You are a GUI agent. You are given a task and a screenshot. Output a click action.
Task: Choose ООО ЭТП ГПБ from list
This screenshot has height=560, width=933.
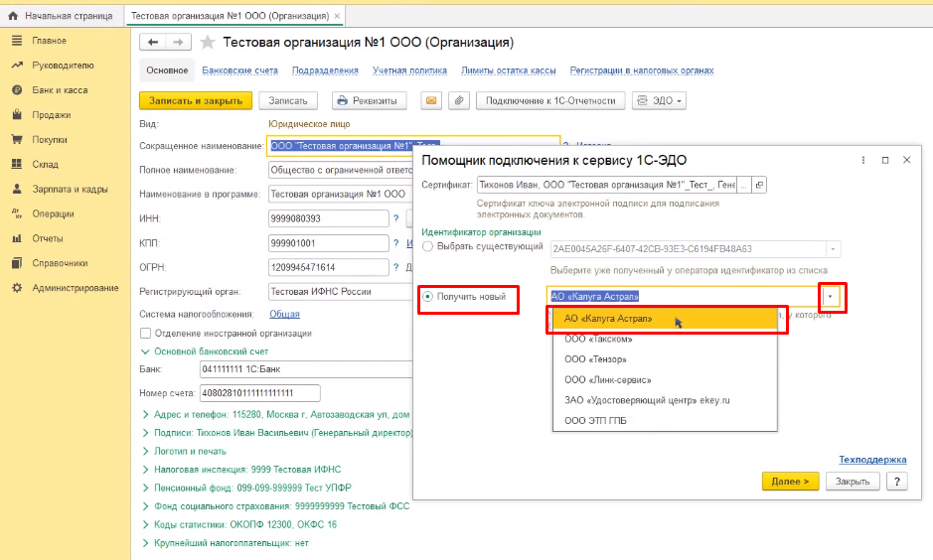click(x=666, y=420)
